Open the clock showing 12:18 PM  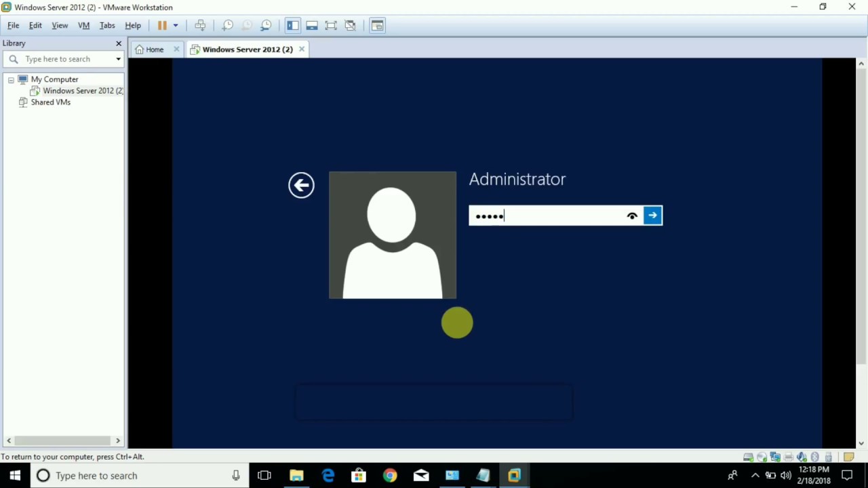coord(814,475)
